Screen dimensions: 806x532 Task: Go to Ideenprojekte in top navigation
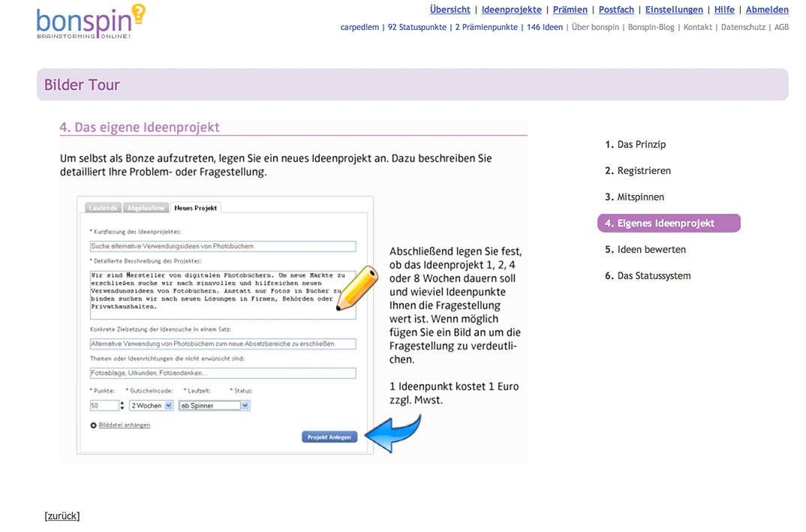pyautogui.click(x=511, y=10)
